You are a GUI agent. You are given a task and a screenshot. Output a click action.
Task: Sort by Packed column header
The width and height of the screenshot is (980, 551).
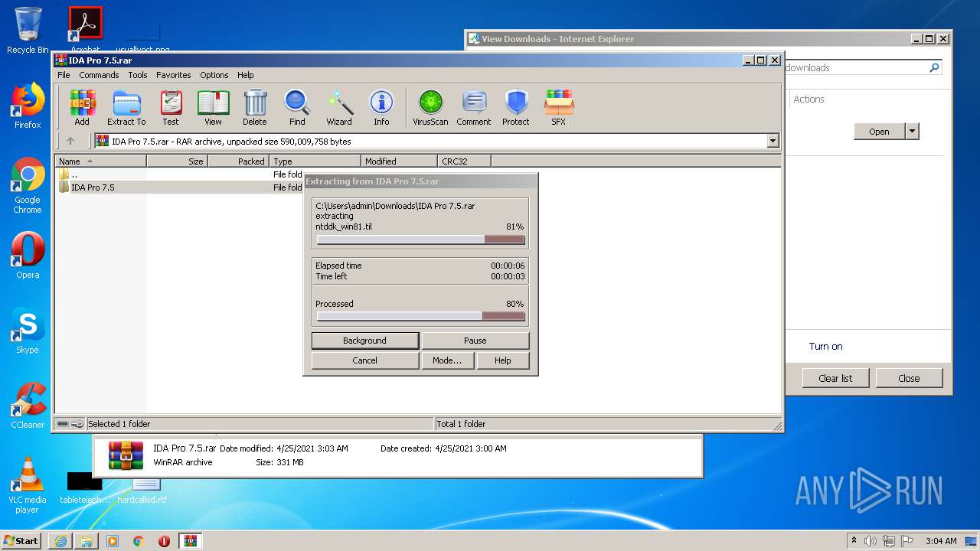coord(238,161)
